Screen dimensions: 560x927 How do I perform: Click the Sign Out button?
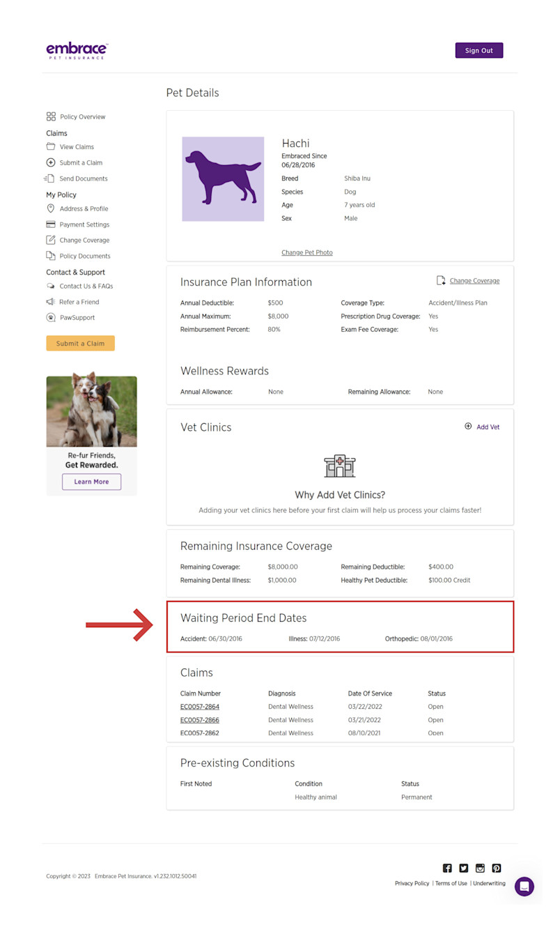tap(479, 50)
